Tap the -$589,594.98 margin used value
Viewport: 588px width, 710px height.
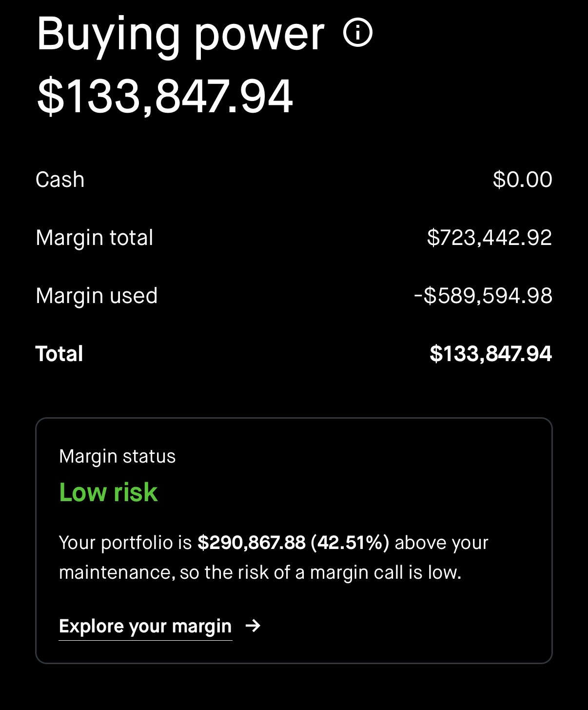(483, 296)
